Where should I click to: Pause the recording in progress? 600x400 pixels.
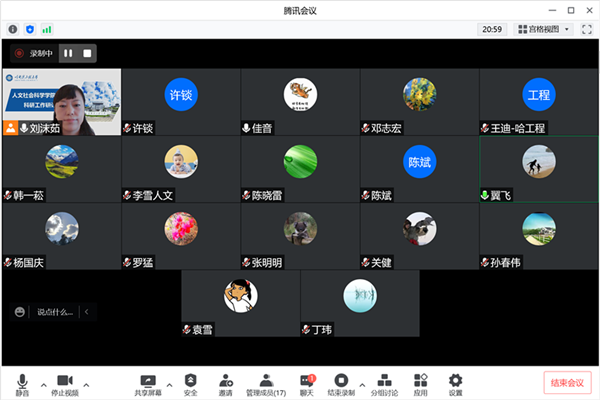[68, 53]
